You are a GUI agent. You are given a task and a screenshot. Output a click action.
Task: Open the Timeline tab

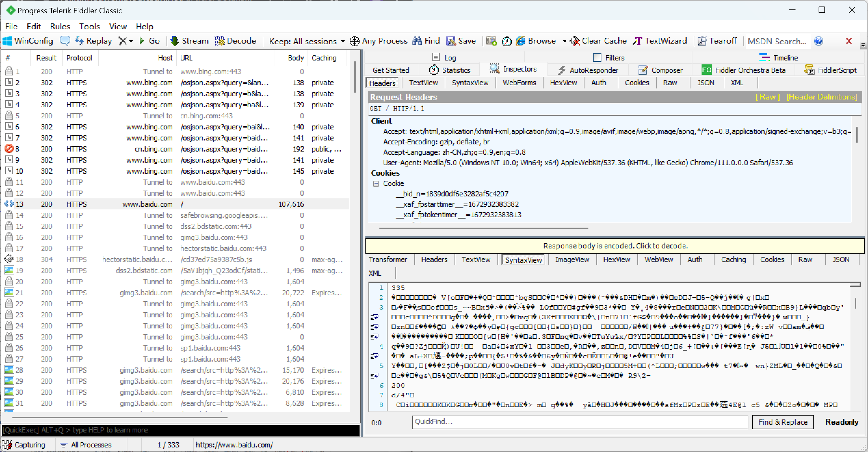click(x=778, y=58)
